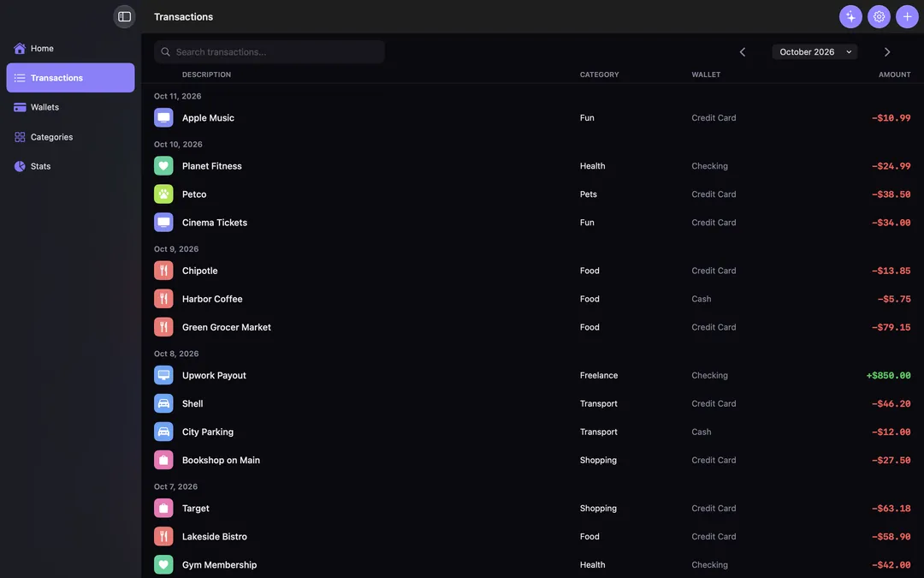Click the AMOUNT column header
This screenshot has height=578, width=924.
(x=895, y=74)
